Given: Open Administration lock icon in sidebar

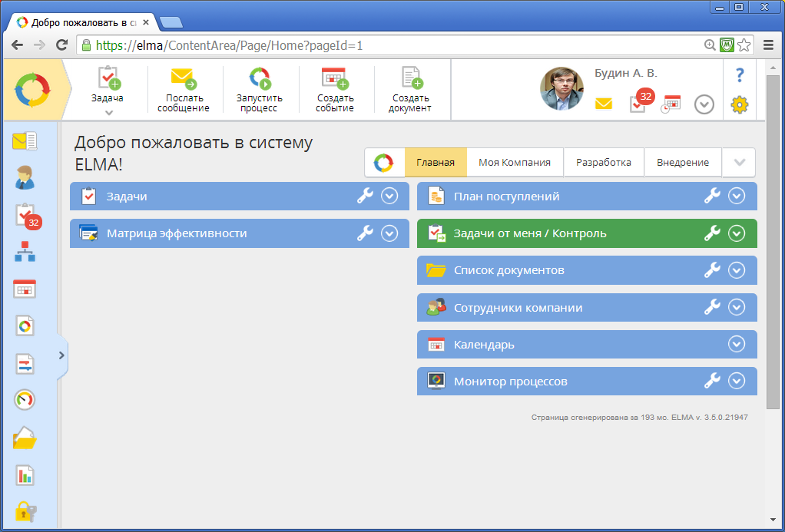Looking at the screenshot, I should pyautogui.click(x=25, y=511).
